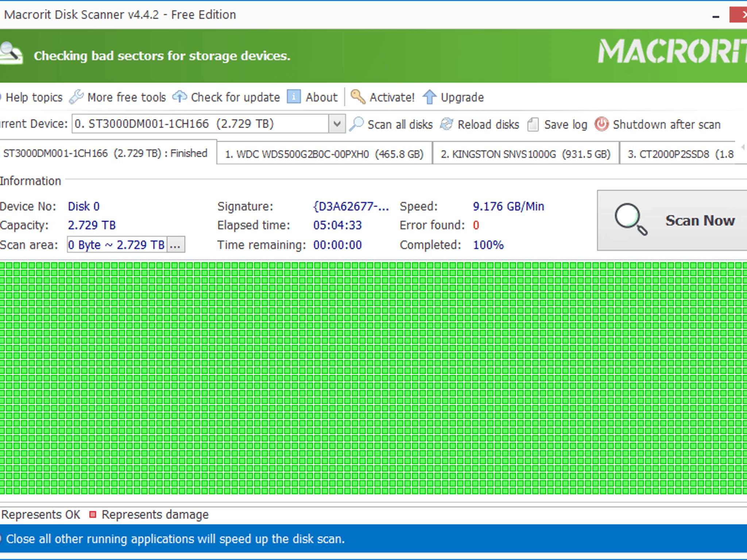Open scan area ellipsis button

pos(175,245)
